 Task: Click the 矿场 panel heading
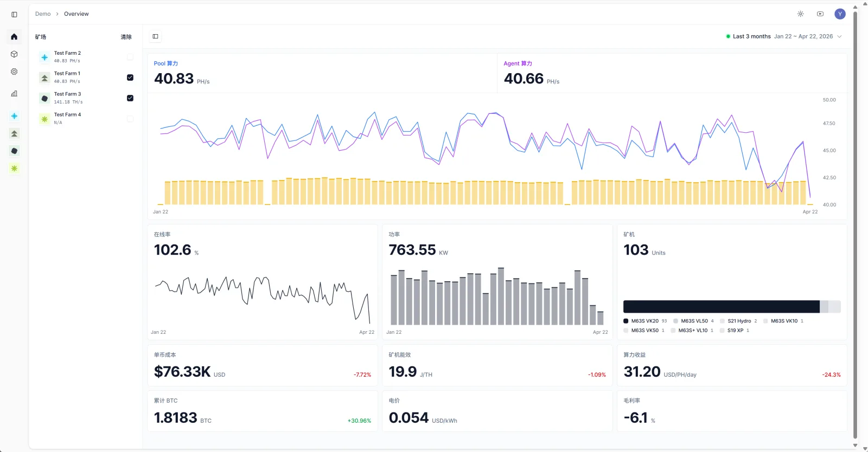pyautogui.click(x=41, y=37)
